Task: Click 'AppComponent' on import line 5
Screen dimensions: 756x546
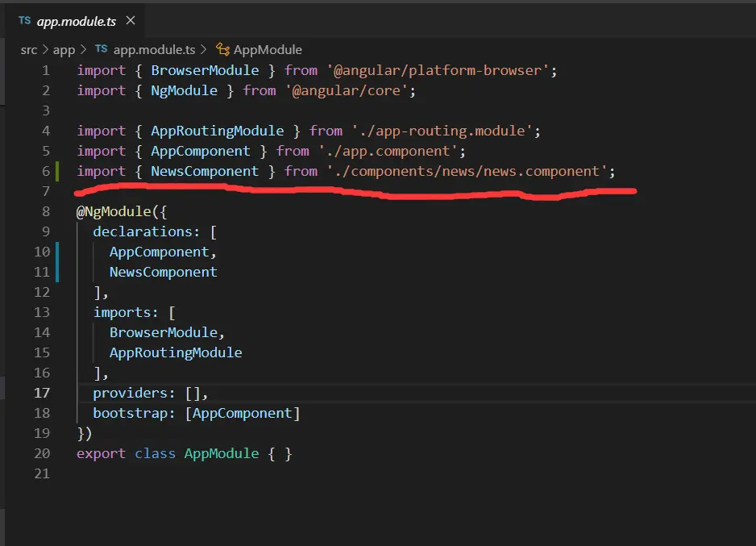Action: pyautogui.click(x=201, y=151)
